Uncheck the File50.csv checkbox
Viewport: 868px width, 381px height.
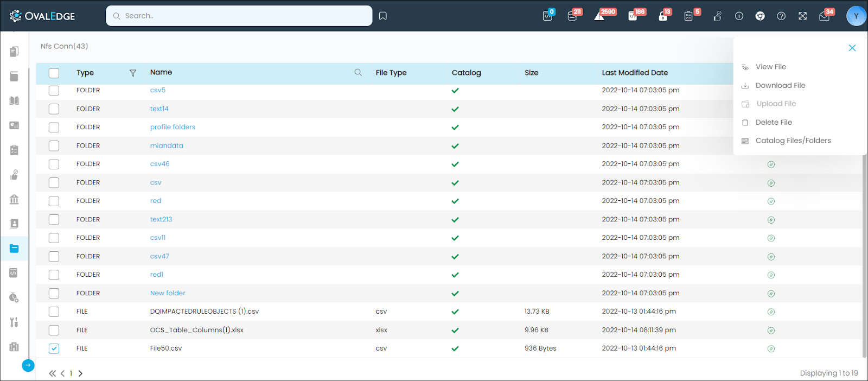point(54,349)
